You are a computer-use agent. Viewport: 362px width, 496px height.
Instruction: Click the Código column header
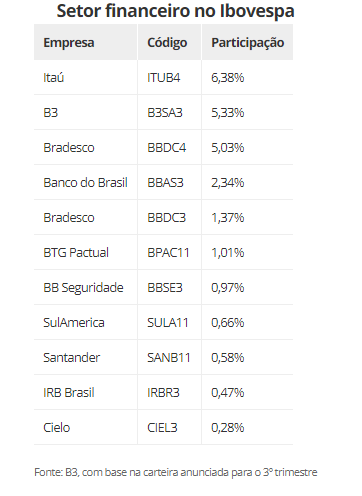pos(167,43)
